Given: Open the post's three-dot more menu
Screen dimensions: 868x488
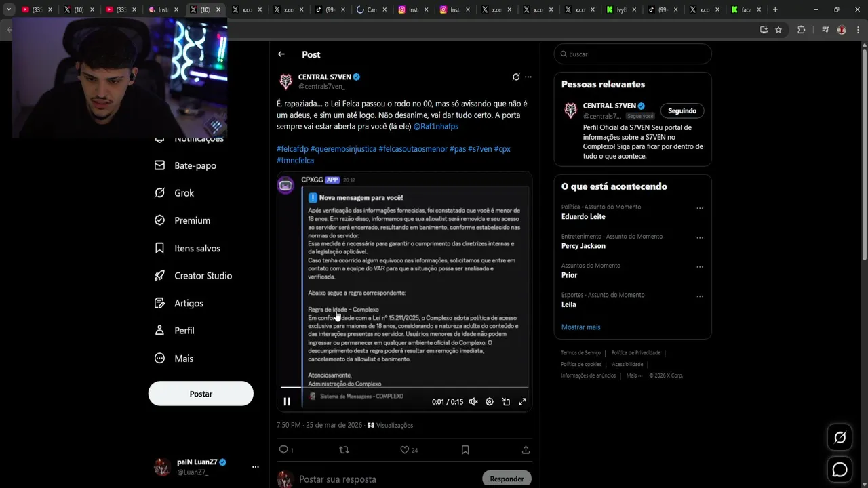Looking at the screenshot, I should pos(528,77).
